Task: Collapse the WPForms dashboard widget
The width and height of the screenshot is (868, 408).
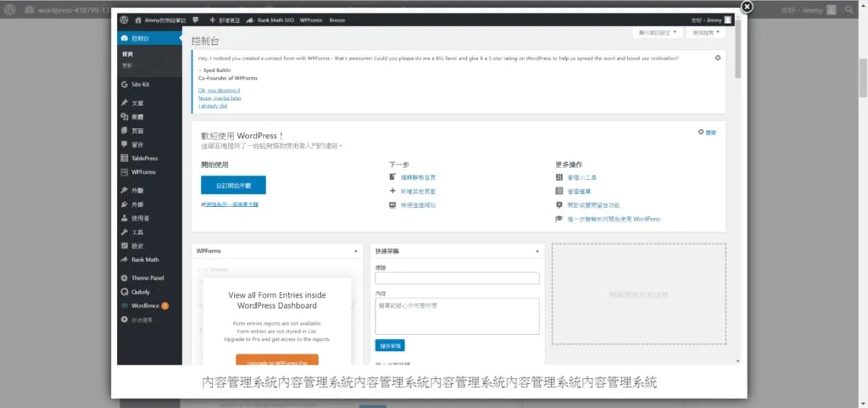Action: coord(355,251)
